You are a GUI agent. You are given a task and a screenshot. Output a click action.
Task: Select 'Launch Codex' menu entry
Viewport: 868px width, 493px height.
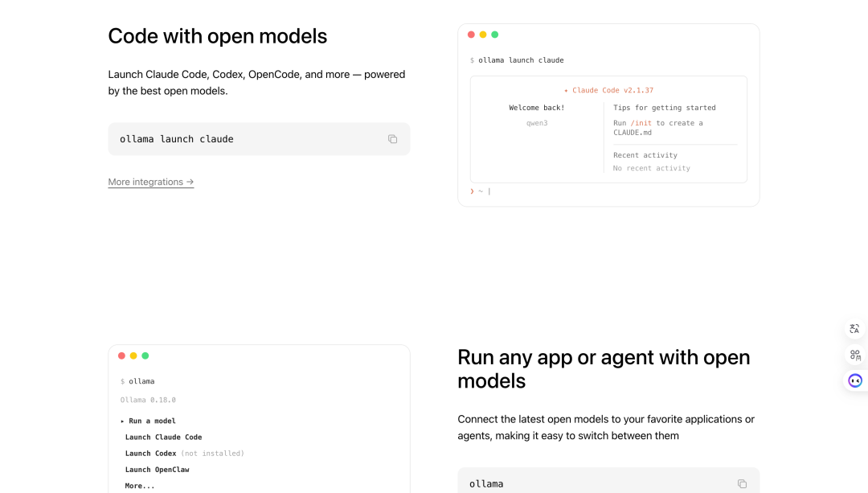150,453
